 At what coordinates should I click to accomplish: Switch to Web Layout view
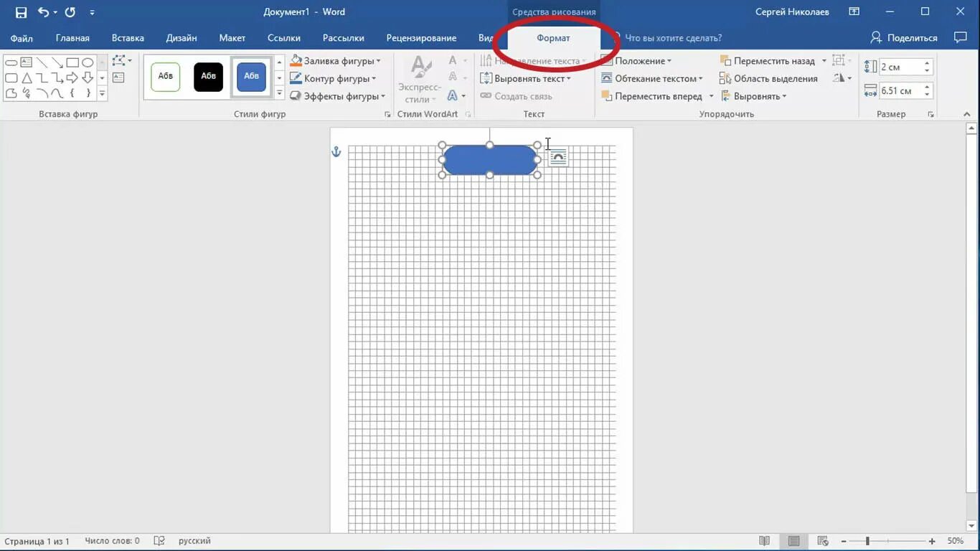823,541
